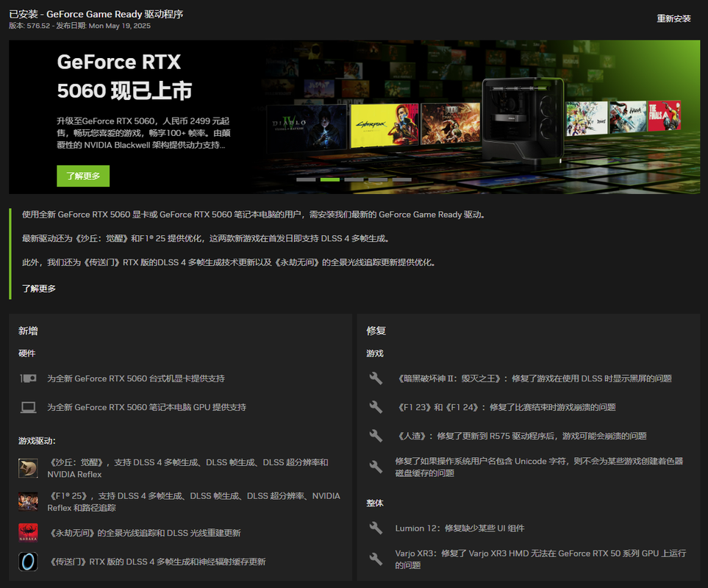Select the active green carousel indicator

329,179
